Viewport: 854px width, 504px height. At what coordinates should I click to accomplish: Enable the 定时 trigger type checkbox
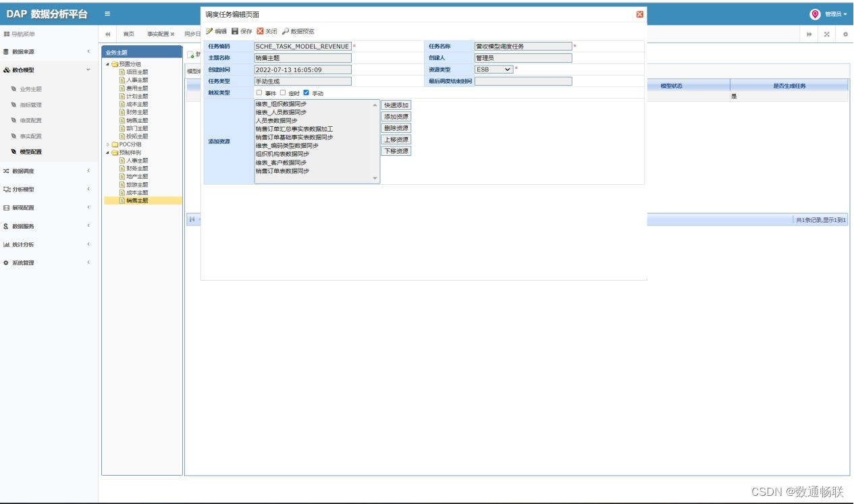pyautogui.click(x=283, y=92)
